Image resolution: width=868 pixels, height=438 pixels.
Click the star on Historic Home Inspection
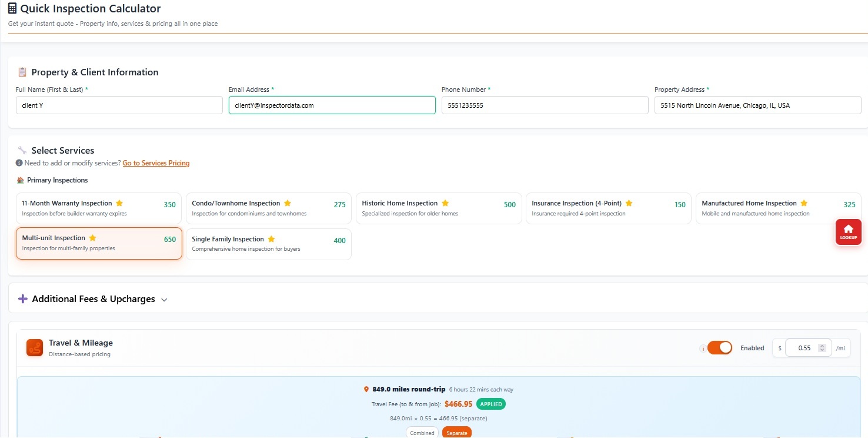click(445, 203)
